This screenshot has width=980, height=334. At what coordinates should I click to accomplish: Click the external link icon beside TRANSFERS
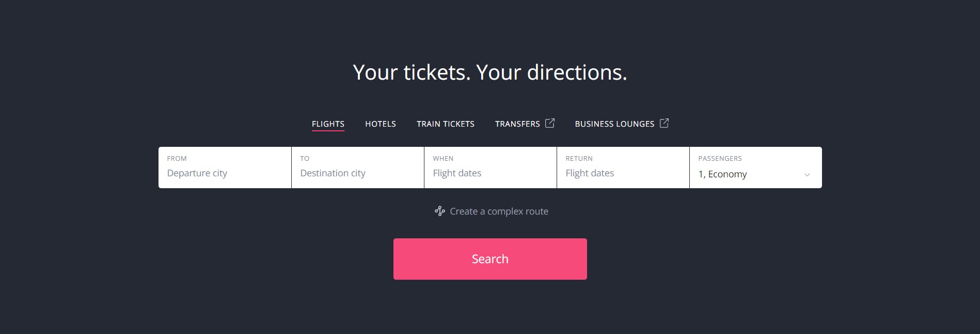point(549,123)
